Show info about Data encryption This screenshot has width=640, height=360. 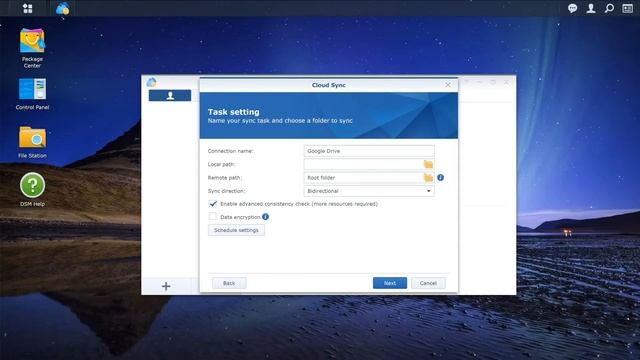tap(265, 217)
